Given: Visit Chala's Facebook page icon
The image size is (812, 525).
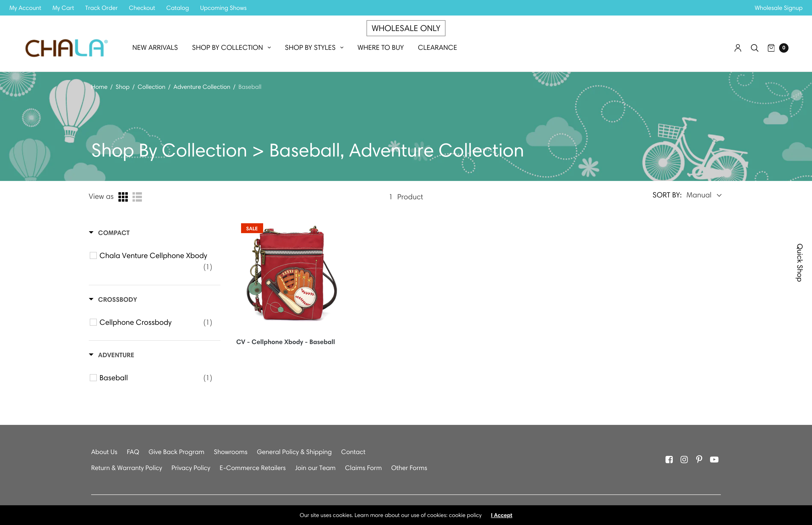Looking at the screenshot, I should click(669, 459).
